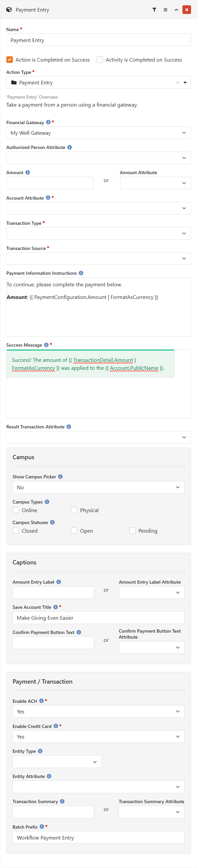Click the filter icon in the header
The image size is (197, 868).
coord(154,10)
